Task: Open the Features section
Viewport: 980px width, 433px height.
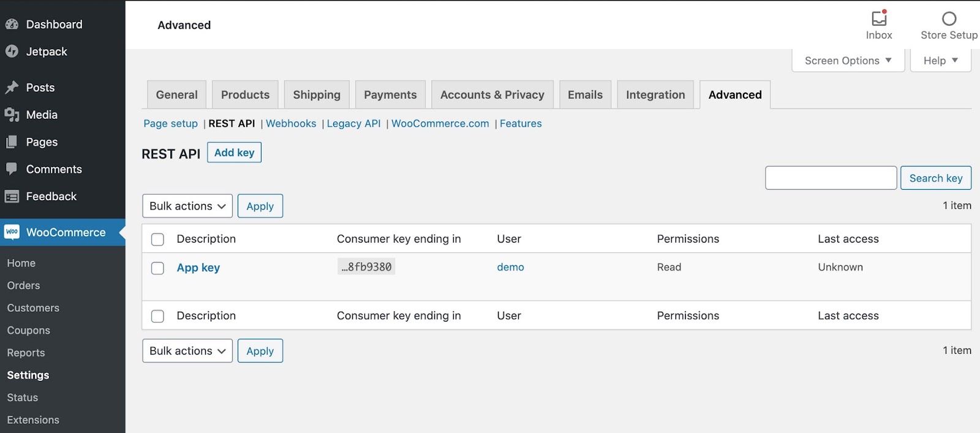Action: (x=521, y=124)
